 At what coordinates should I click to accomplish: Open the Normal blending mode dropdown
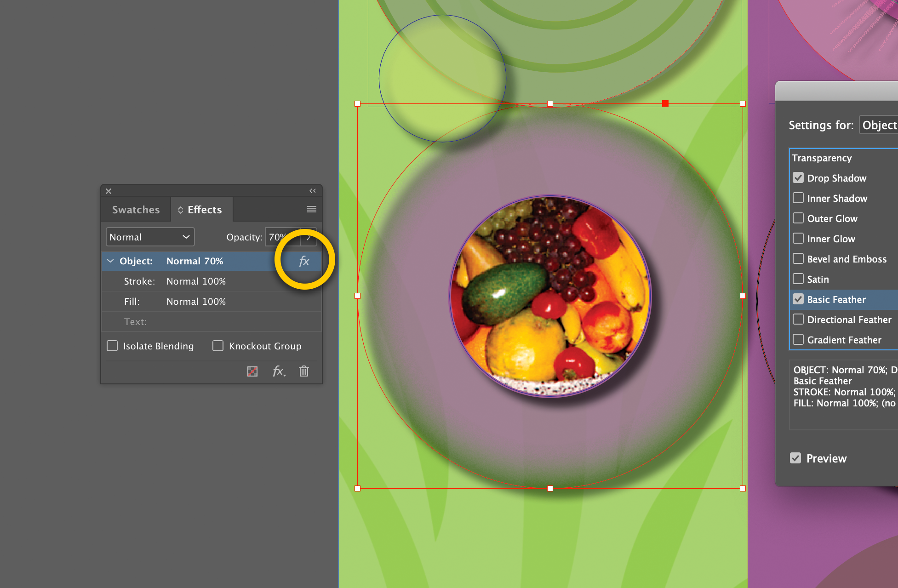[x=150, y=237]
